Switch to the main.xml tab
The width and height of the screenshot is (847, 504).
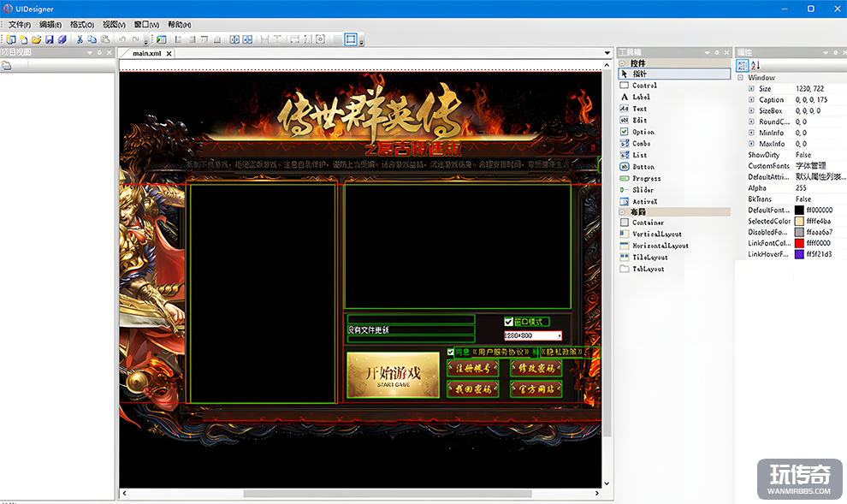(x=147, y=53)
